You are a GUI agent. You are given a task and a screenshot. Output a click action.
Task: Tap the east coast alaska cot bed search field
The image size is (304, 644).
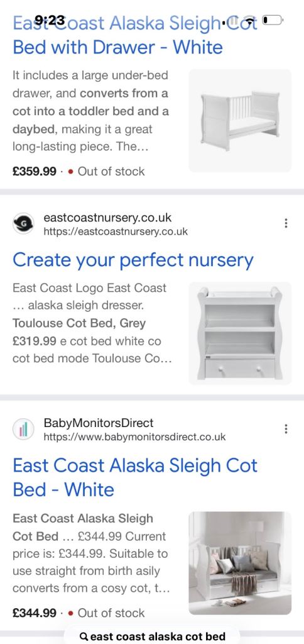pyautogui.click(x=152, y=636)
